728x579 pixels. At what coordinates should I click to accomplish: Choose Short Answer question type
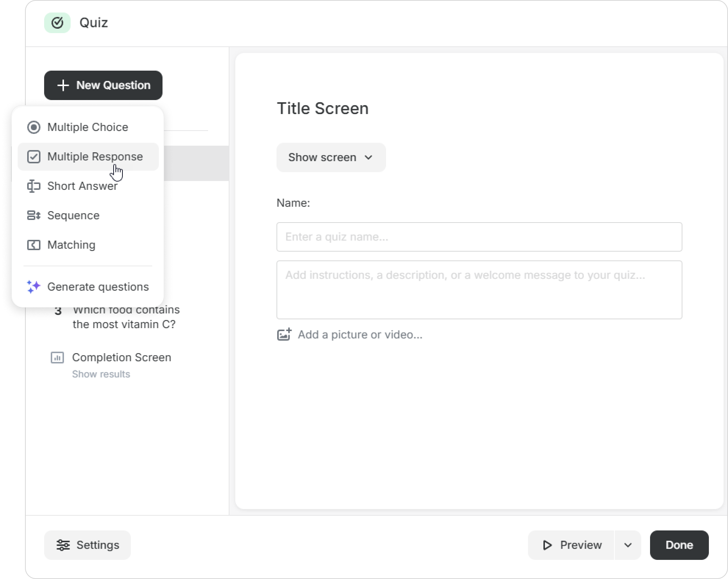click(x=88, y=186)
